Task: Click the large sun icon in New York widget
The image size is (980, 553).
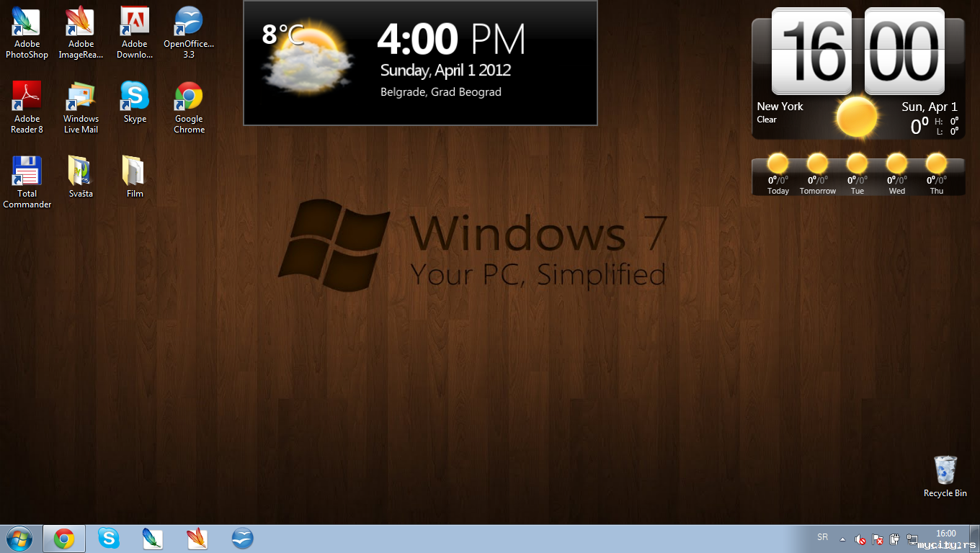Action: click(857, 117)
